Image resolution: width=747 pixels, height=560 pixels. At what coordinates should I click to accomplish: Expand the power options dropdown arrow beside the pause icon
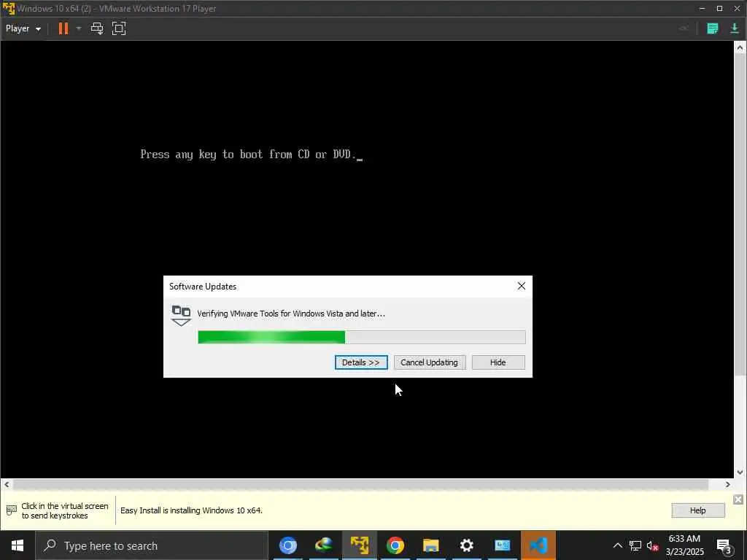(x=79, y=28)
